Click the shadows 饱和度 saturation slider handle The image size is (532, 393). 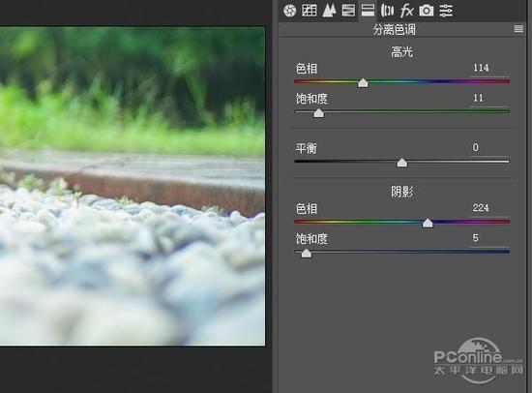tap(306, 253)
